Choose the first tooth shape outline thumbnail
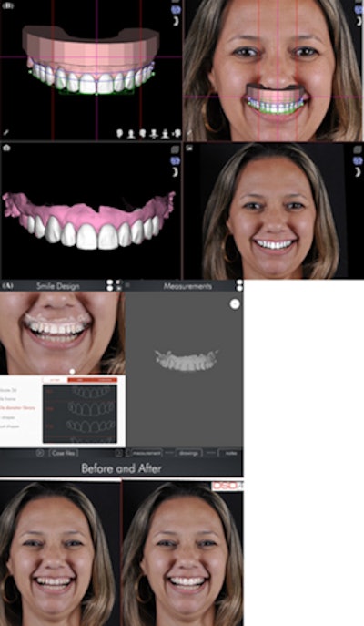This screenshot has width=364, height=626. tap(93, 393)
